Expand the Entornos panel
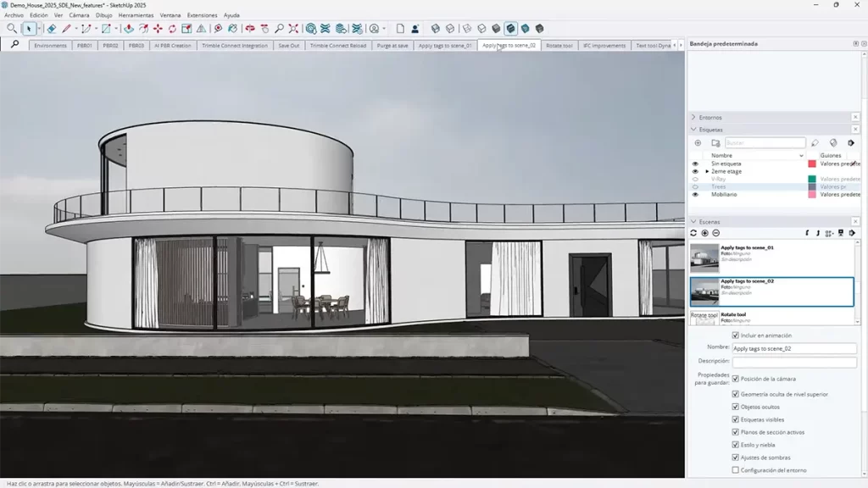 point(693,118)
